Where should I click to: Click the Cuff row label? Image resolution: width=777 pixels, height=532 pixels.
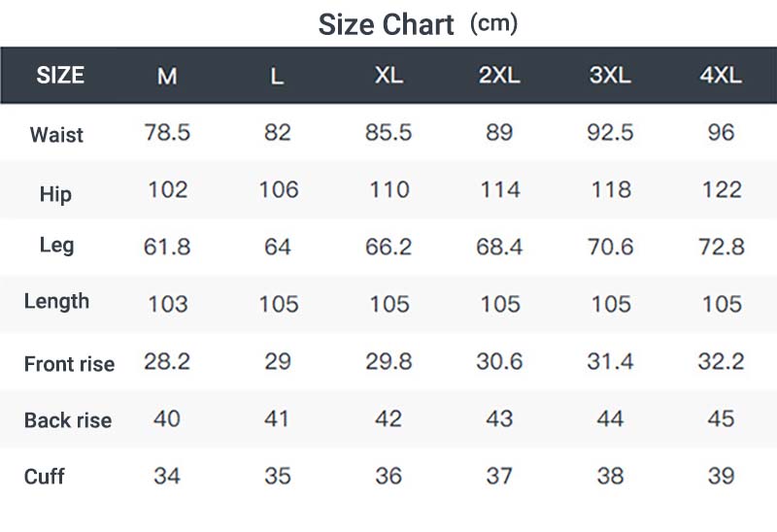click(44, 477)
